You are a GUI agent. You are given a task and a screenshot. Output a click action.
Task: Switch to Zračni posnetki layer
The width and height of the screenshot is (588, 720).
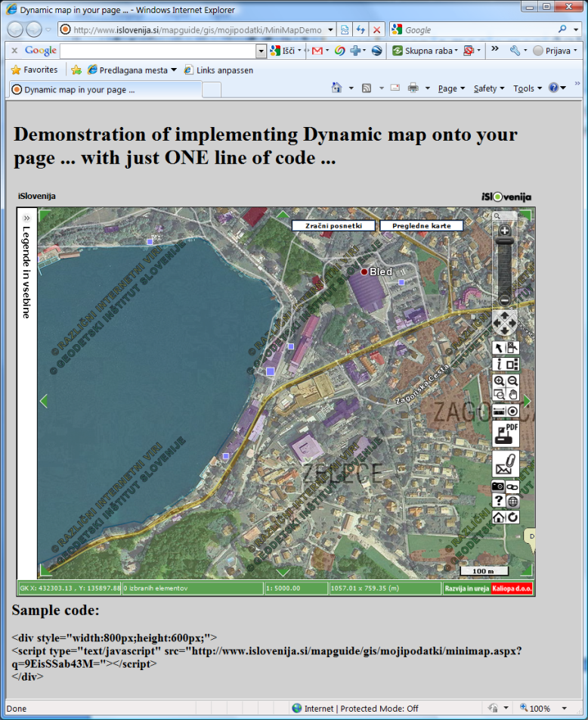click(334, 225)
